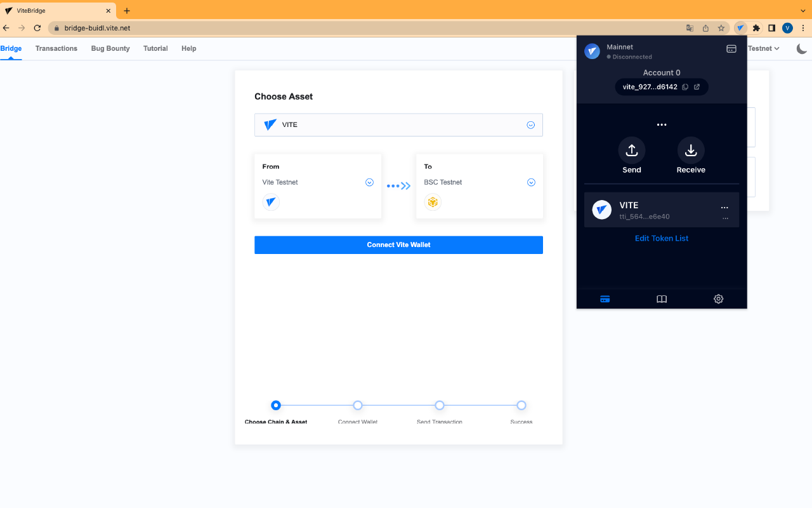
Task: Click the vite_927...d6142 address pill
Action: point(662,87)
